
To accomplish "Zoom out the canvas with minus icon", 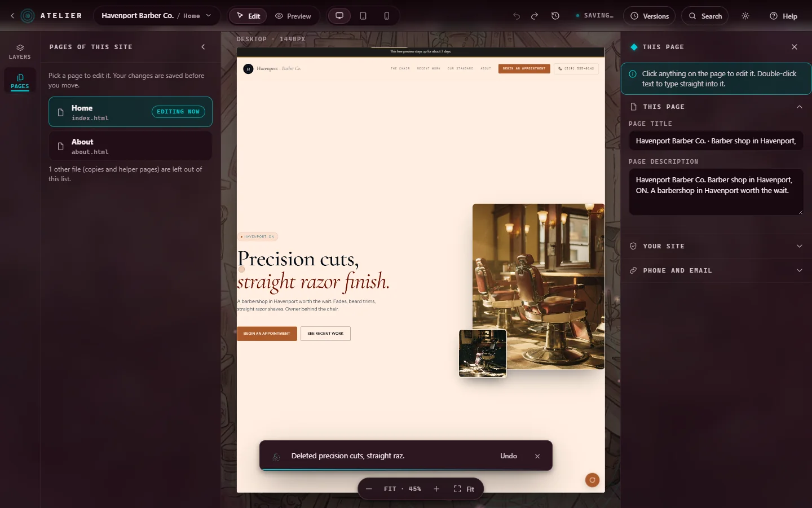I will pos(369,489).
